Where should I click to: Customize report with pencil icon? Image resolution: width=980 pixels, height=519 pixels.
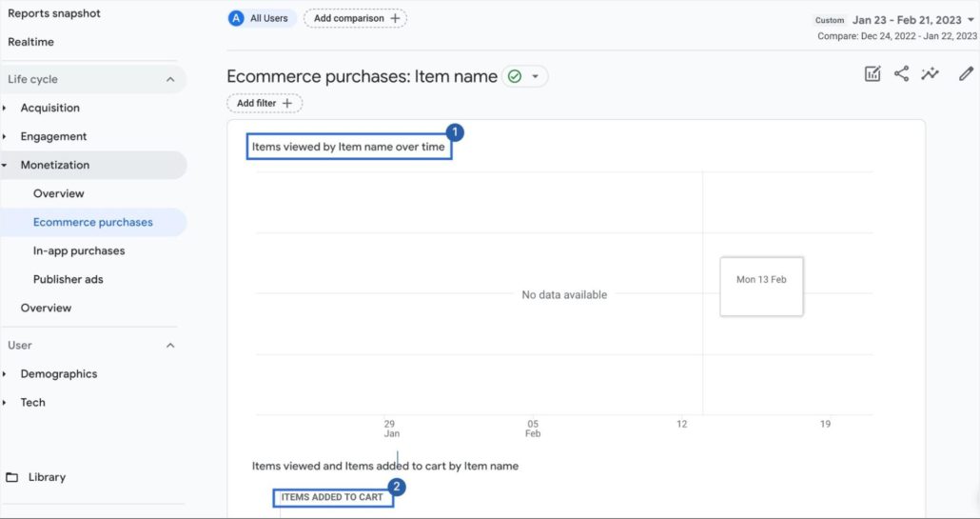967,73
